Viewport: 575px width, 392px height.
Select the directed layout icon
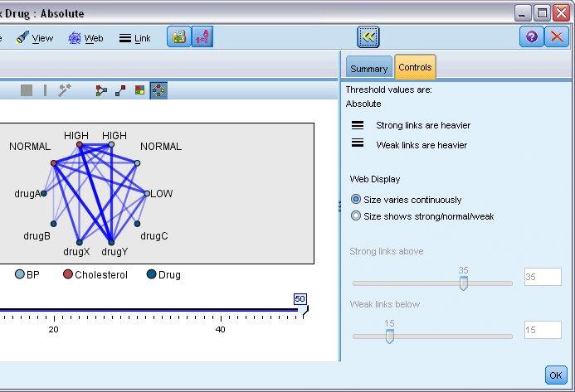(120, 90)
